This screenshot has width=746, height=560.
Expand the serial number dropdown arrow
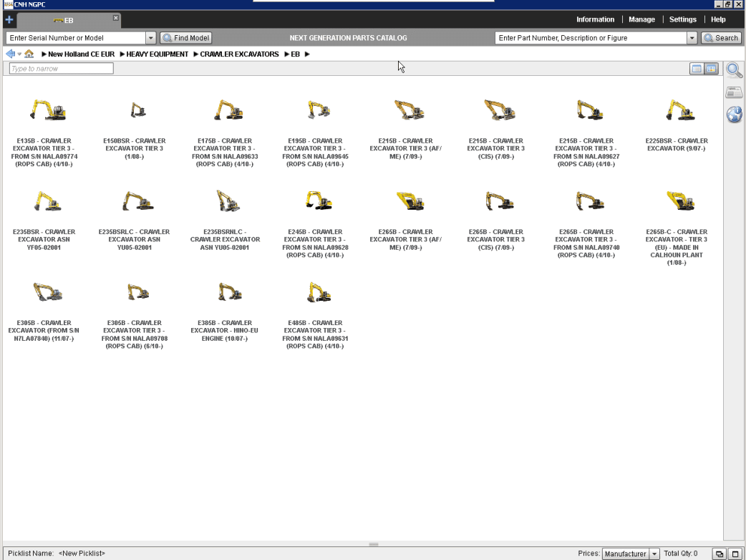[151, 38]
